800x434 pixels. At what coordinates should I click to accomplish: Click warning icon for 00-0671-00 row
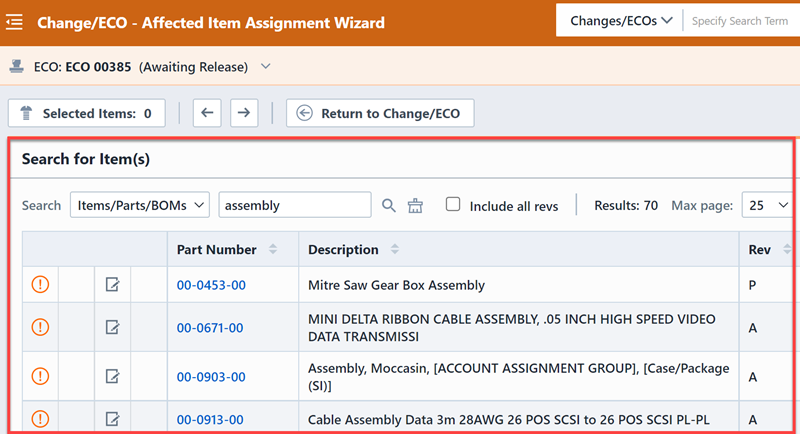(x=40, y=327)
